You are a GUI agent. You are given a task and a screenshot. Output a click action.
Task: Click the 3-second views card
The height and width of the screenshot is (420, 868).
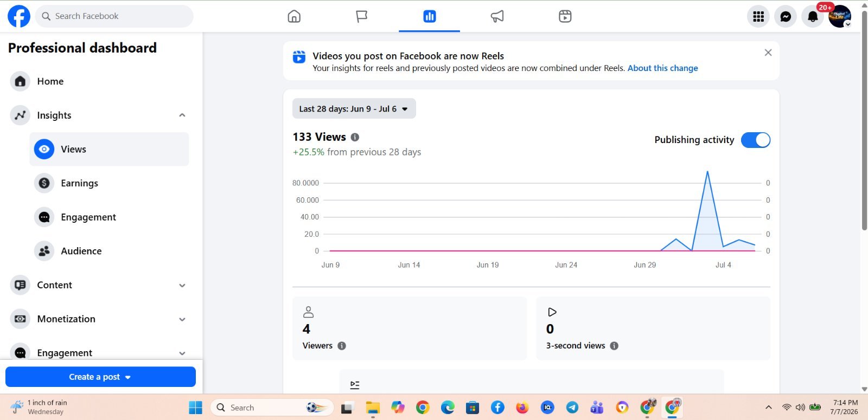pos(653,328)
